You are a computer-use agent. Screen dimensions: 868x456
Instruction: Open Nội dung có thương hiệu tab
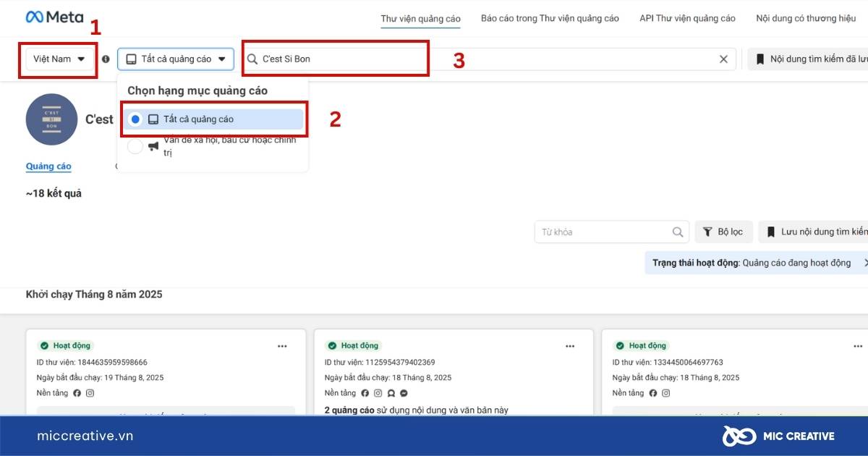(806, 19)
